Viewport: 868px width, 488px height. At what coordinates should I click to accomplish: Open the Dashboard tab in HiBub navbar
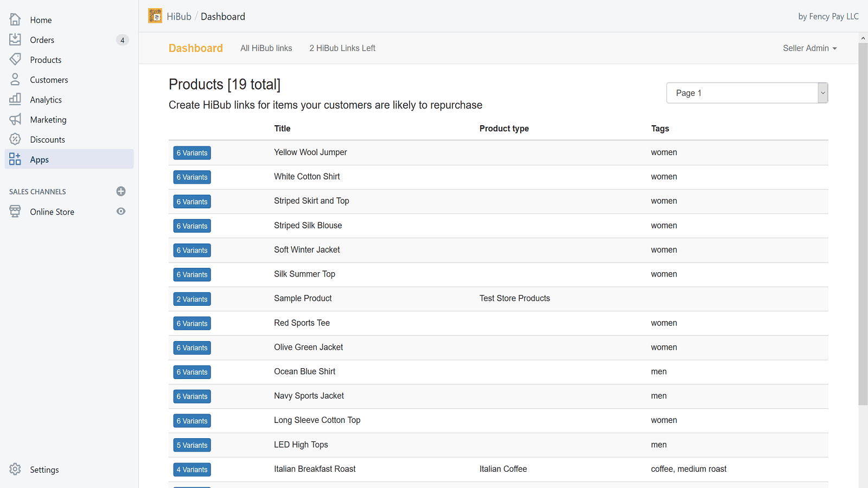pyautogui.click(x=195, y=48)
